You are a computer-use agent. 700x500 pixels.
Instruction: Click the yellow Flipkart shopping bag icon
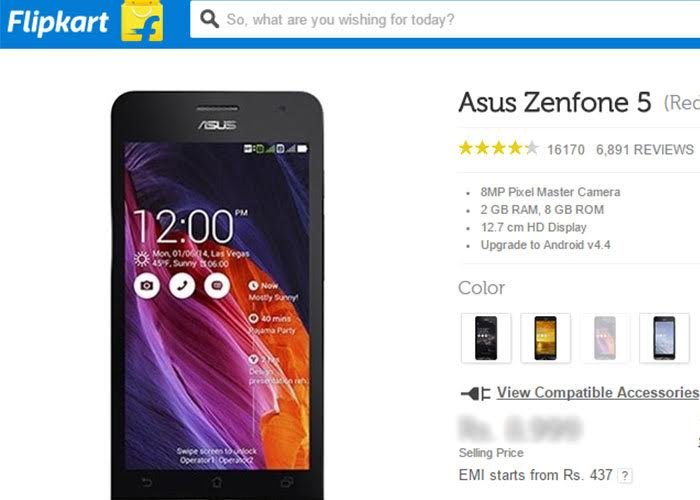click(x=142, y=21)
